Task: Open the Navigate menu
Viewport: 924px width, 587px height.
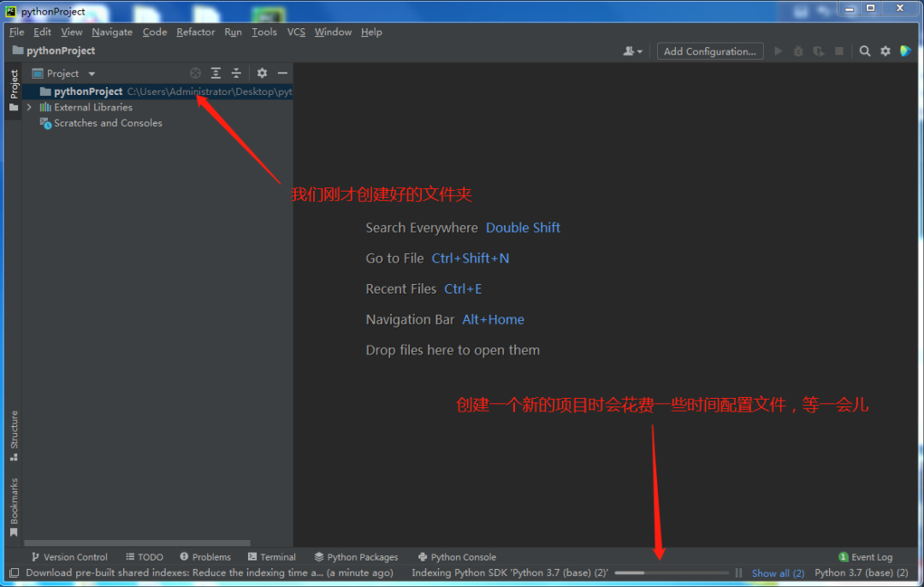Action: tap(112, 32)
